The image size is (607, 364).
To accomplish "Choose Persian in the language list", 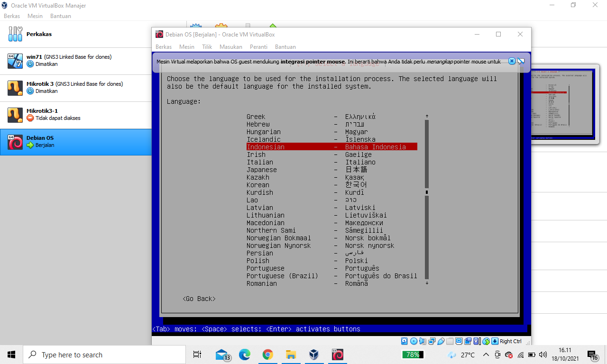I will click(x=331, y=253).
